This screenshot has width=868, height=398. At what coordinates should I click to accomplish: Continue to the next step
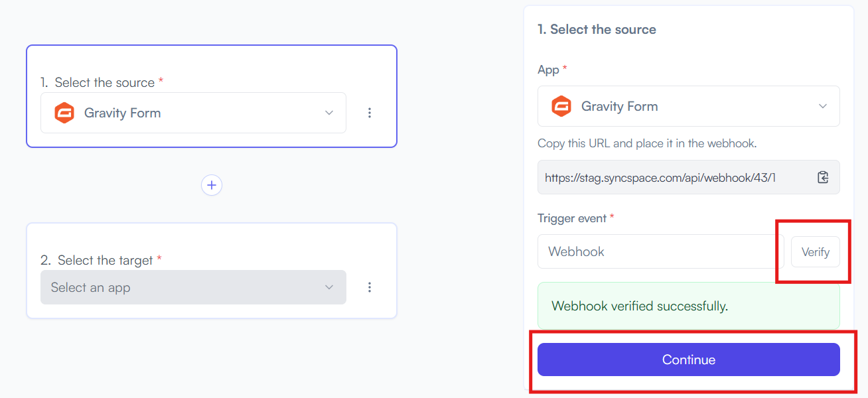pyautogui.click(x=689, y=360)
